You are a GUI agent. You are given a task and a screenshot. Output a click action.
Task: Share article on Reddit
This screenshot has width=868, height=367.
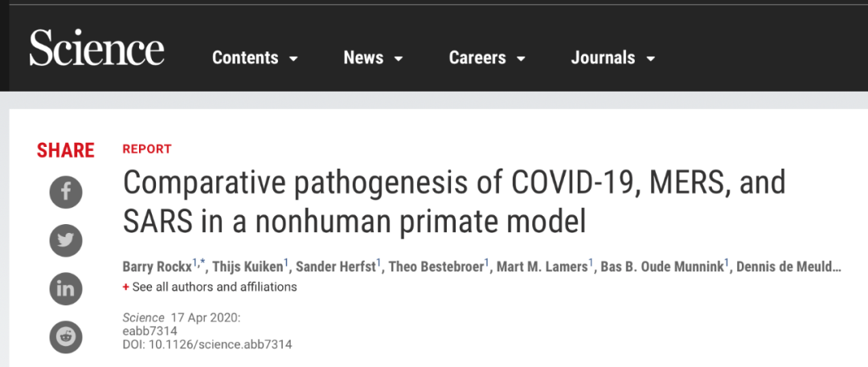pyautogui.click(x=66, y=337)
